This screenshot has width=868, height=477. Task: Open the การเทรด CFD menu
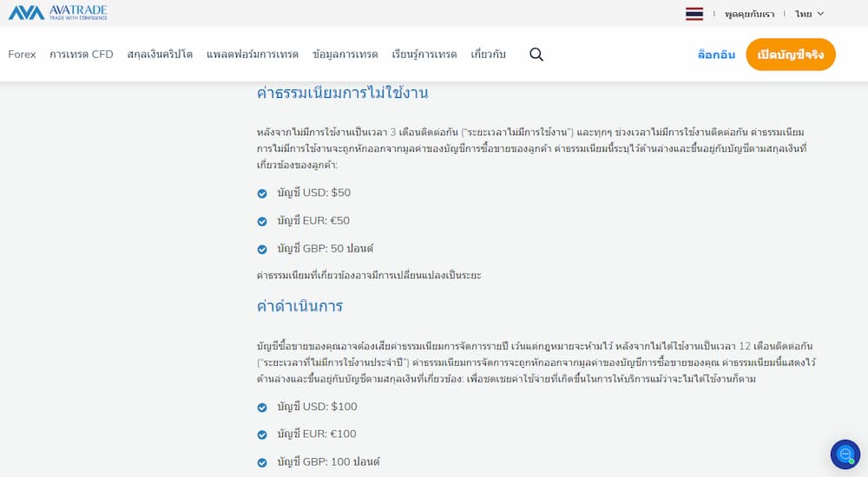82,55
